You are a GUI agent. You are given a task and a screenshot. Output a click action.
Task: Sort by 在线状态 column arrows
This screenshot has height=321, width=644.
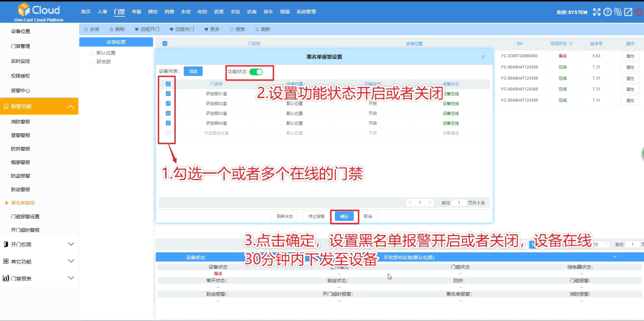click(571, 44)
